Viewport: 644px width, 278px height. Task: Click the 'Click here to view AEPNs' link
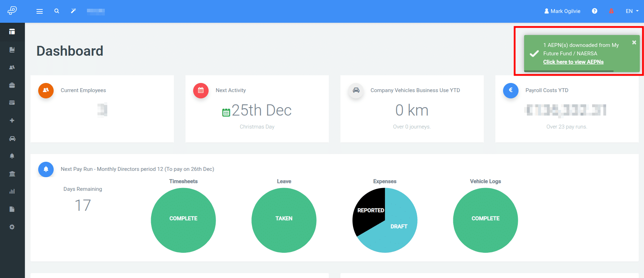[x=573, y=62]
